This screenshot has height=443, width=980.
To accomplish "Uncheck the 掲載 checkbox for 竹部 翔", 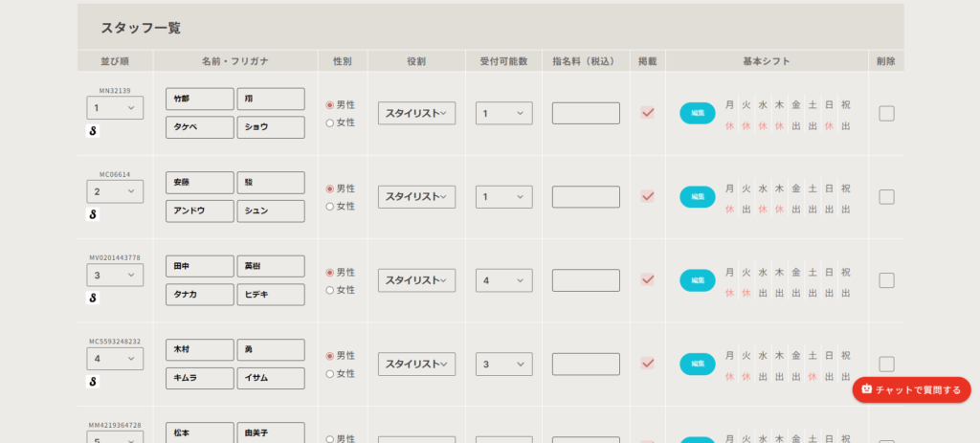I will (648, 113).
